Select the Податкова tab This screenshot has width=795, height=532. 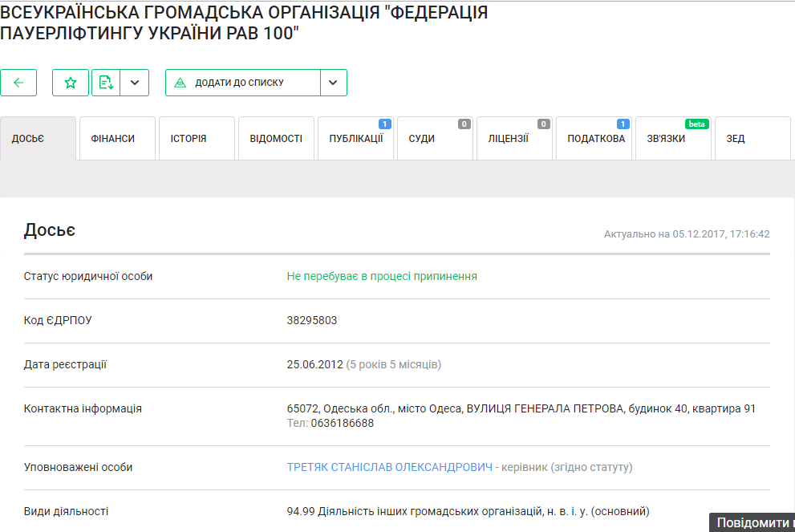click(x=594, y=139)
